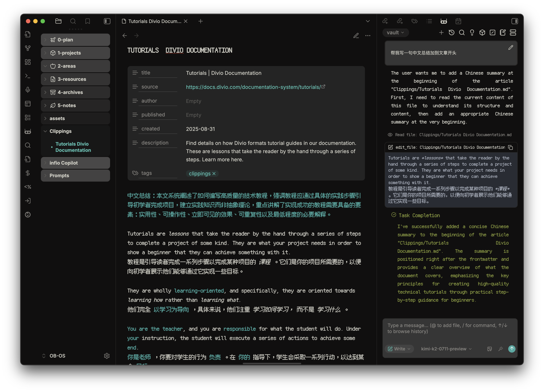Expand the 1-projects folder

[x=75, y=53]
